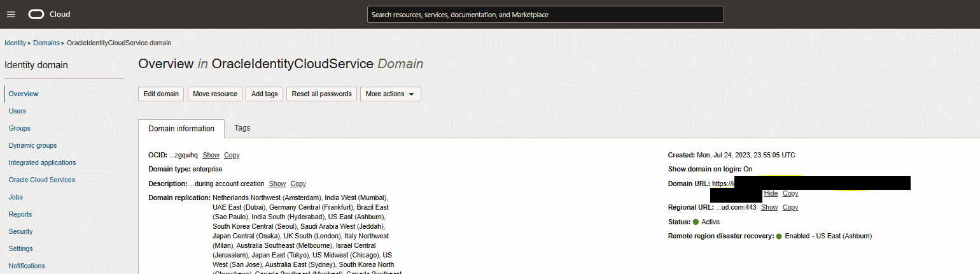
Task: Copy the OCID value
Action: 232,155
